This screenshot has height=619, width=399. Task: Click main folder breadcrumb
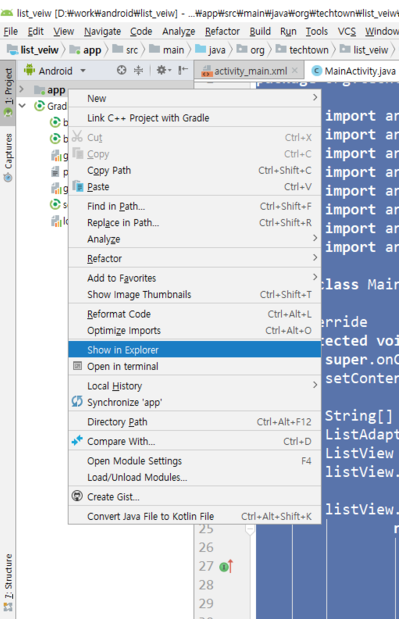point(167,50)
